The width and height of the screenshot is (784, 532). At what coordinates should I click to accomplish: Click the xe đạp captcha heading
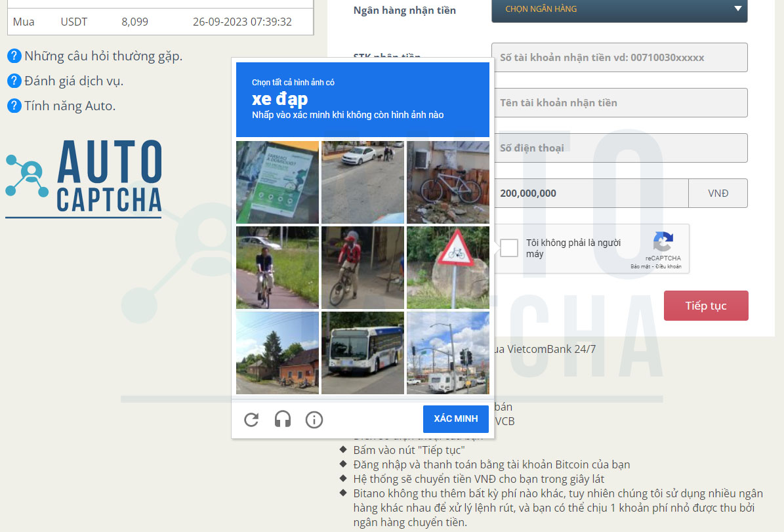pyautogui.click(x=280, y=99)
